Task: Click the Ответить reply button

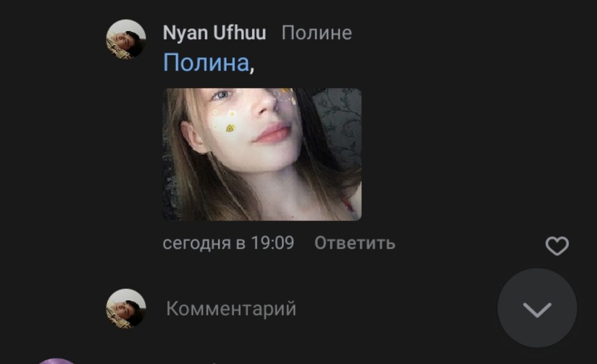Action: (355, 243)
